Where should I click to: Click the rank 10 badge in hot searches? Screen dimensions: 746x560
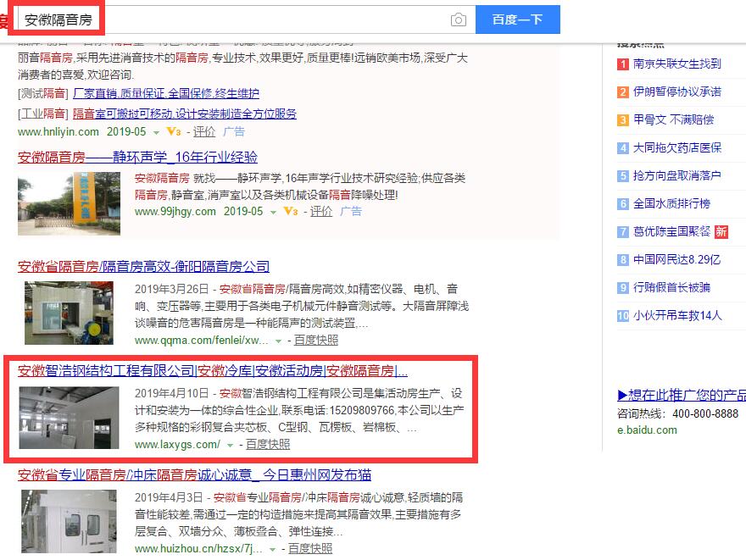point(623,316)
